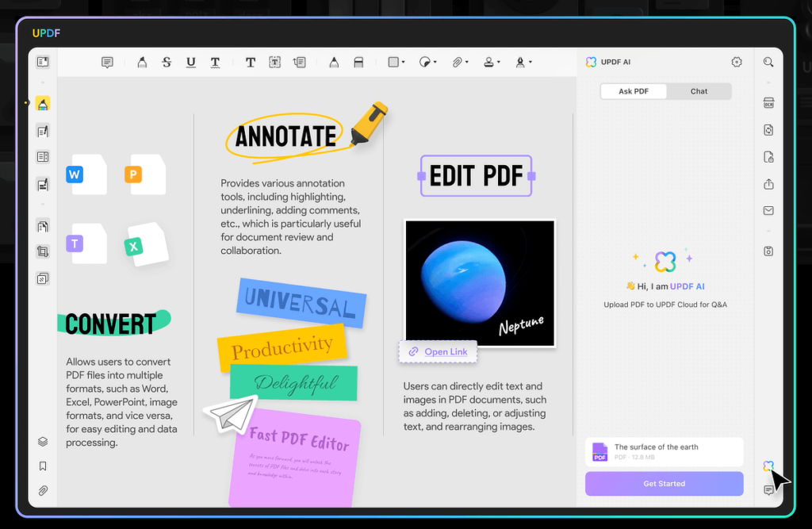This screenshot has width=812, height=529.
Task: Select the Neptune planet image
Action: point(479,282)
